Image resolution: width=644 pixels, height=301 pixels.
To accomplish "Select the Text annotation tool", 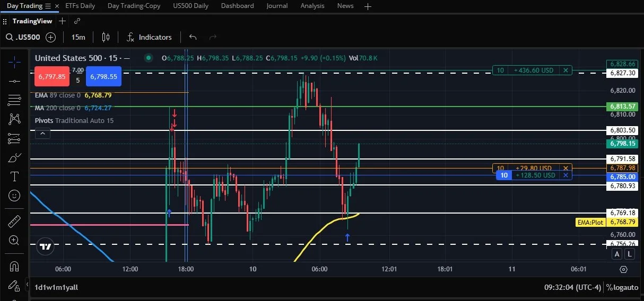I will click(x=14, y=176).
